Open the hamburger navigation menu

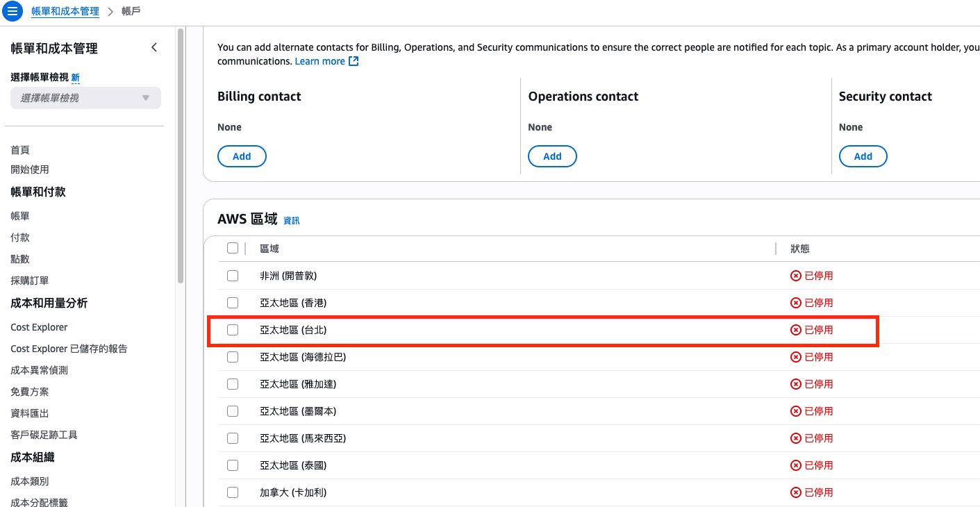13,11
